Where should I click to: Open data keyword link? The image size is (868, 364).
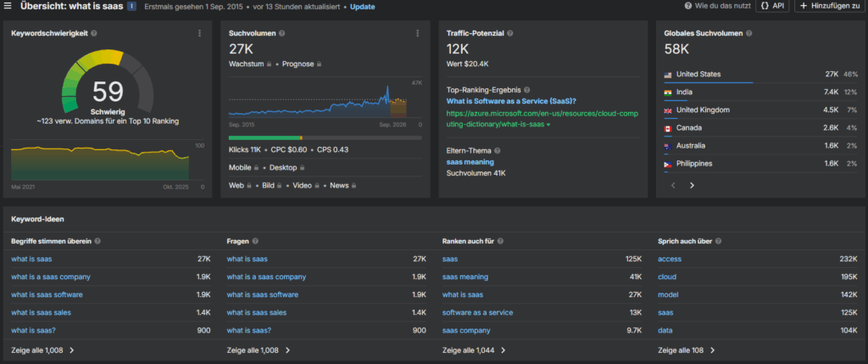click(665, 331)
